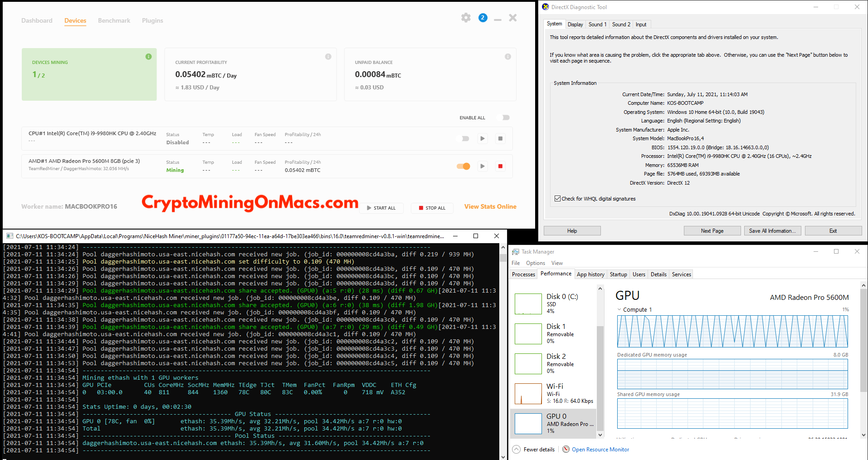The image size is (868, 460).
Task: Stop mining on AMD Radeon Pro 5600M row
Action: coord(500,166)
